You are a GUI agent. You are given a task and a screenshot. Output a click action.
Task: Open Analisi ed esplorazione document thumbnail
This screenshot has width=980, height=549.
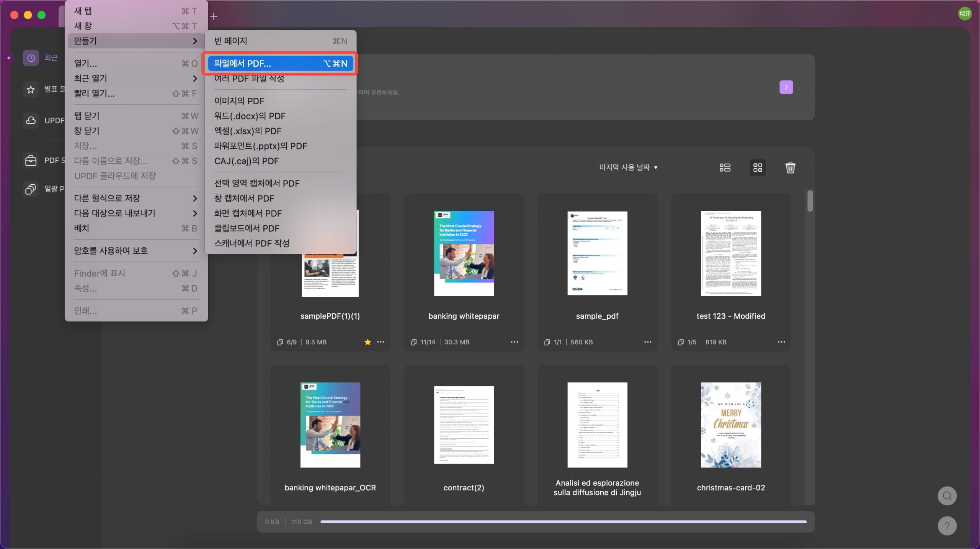[x=597, y=425]
